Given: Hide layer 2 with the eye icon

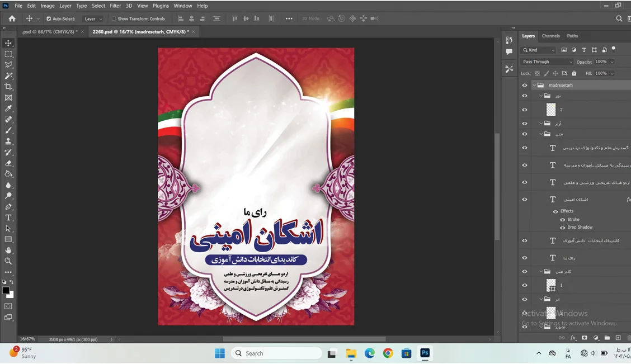Looking at the screenshot, I should pos(524,110).
